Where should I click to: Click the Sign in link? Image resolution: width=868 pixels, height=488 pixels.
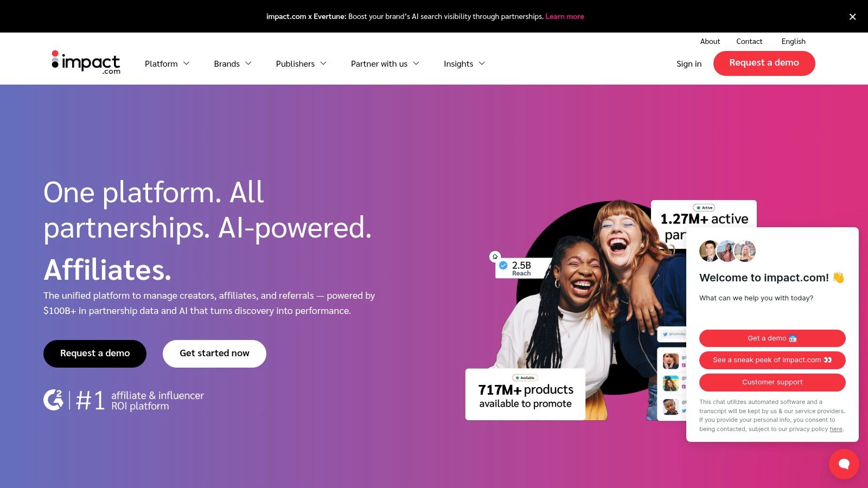click(x=689, y=64)
